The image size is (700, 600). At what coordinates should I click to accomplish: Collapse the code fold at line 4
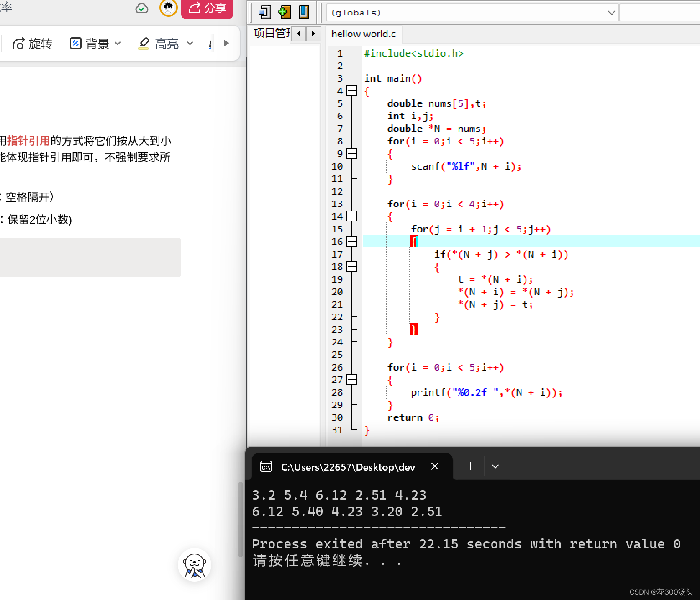tap(352, 91)
